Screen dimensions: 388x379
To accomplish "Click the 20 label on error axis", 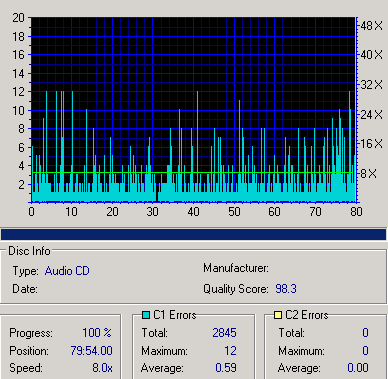I will point(18,18).
